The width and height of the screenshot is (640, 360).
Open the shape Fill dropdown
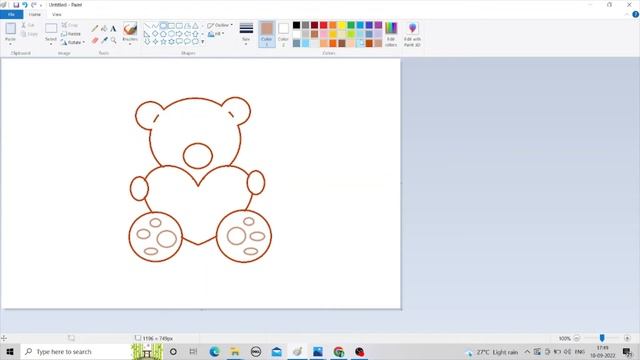tap(217, 34)
